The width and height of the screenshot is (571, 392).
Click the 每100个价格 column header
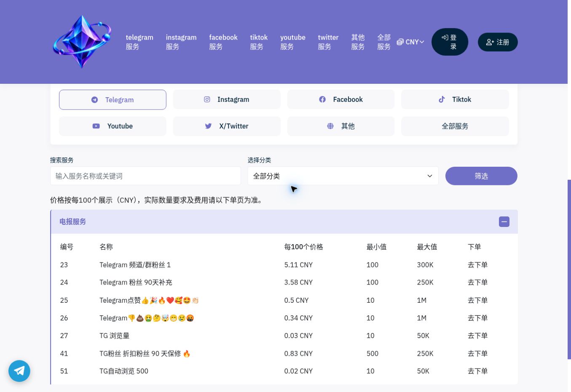click(x=303, y=247)
